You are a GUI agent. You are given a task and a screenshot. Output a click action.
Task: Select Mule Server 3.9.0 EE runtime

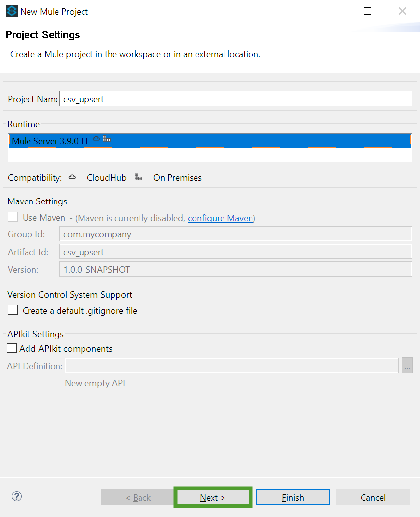pyautogui.click(x=210, y=141)
